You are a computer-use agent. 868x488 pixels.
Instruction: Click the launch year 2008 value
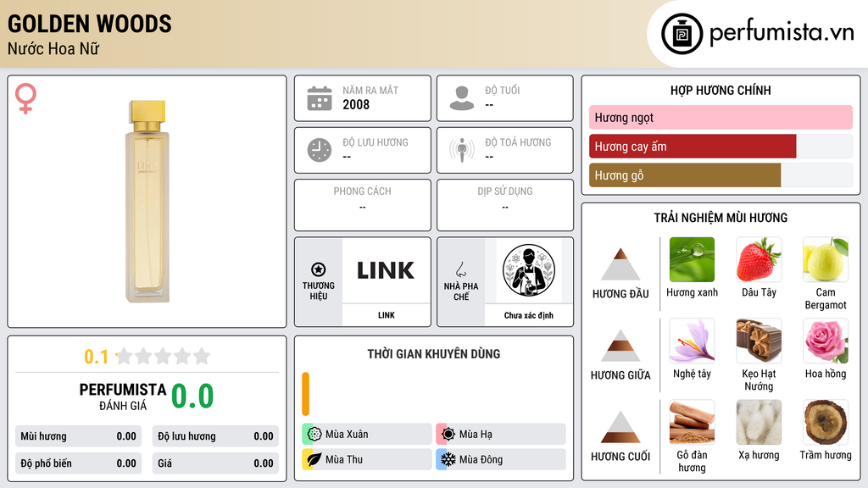[355, 104]
